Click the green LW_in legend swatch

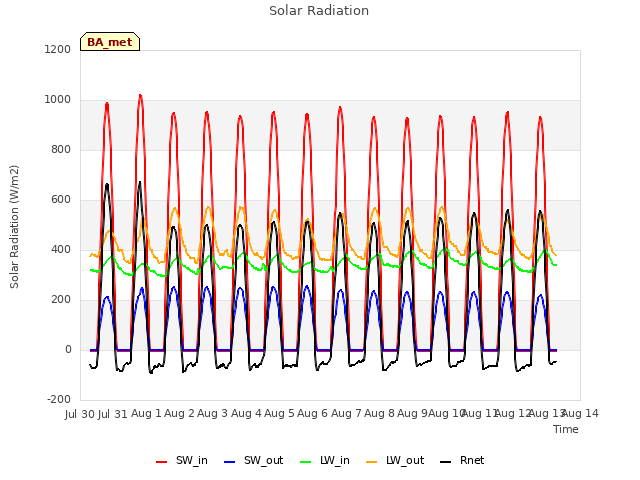pyautogui.click(x=306, y=462)
